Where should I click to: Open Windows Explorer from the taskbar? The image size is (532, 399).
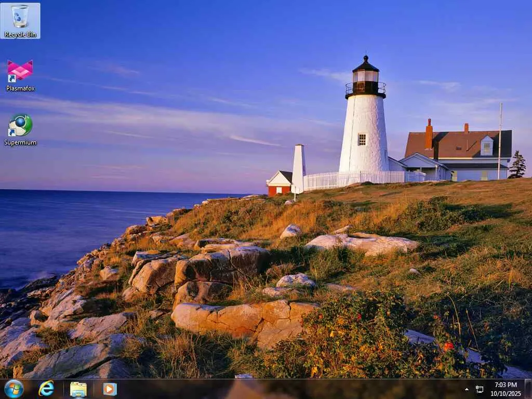[x=78, y=389]
